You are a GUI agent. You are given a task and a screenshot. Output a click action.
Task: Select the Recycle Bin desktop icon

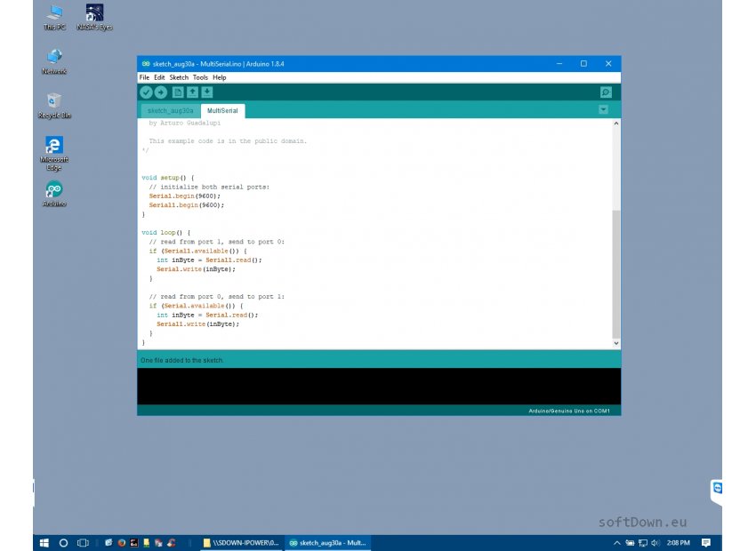54,106
